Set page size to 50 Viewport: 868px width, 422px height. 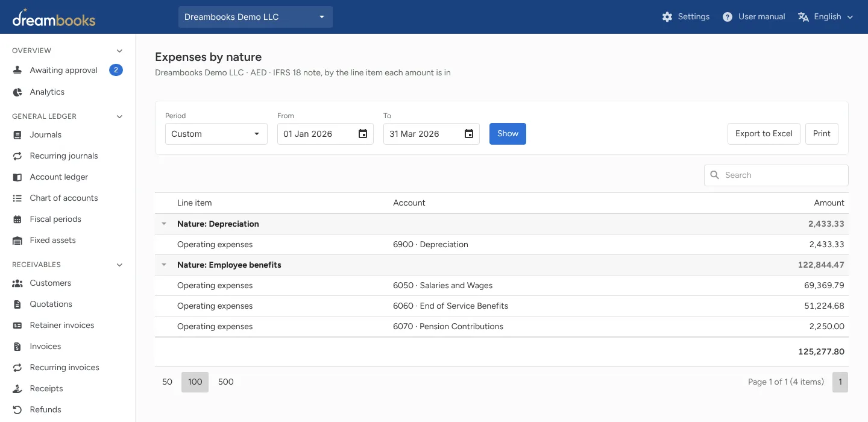[x=168, y=382]
